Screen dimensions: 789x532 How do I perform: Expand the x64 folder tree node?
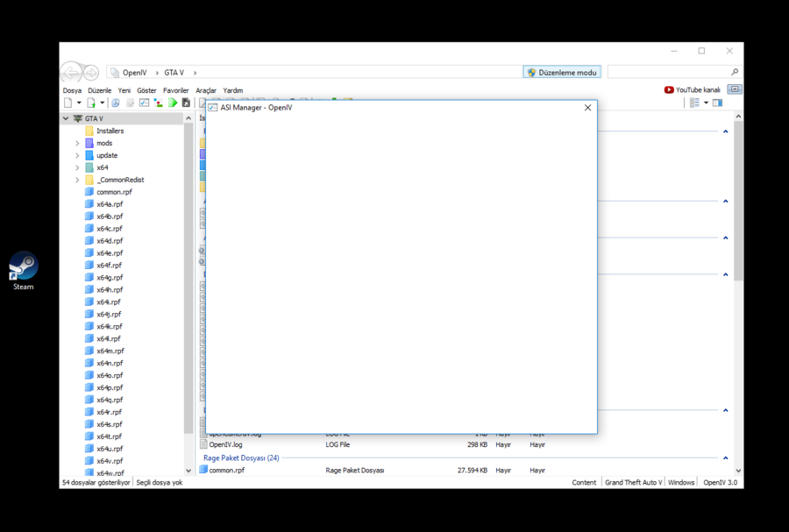pos(77,167)
